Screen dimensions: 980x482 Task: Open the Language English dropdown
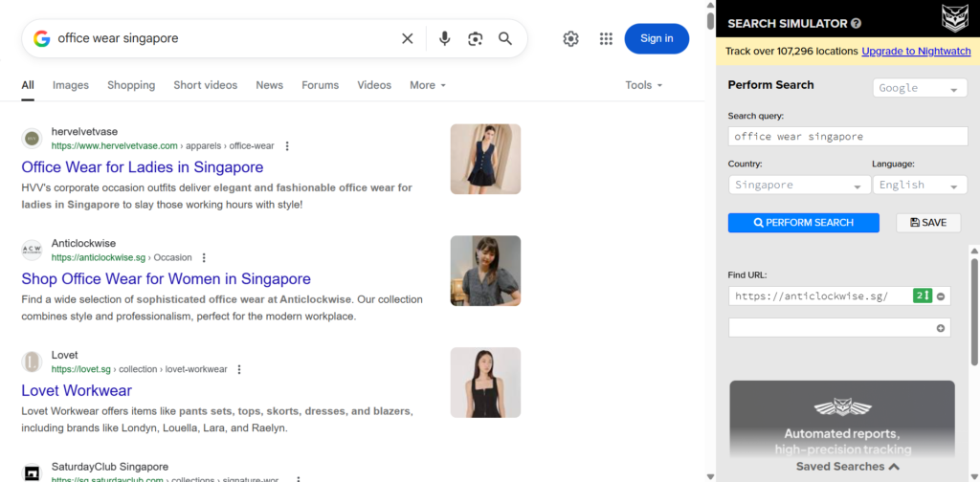click(x=920, y=185)
